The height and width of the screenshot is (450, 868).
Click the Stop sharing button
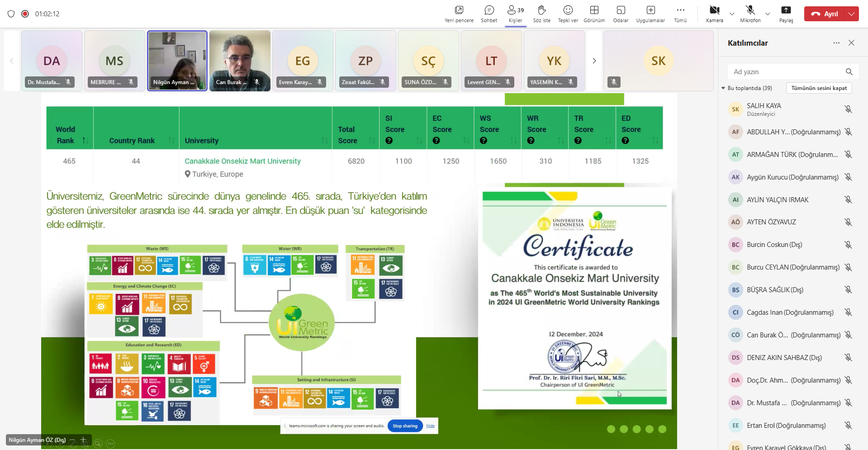pos(405,426)
